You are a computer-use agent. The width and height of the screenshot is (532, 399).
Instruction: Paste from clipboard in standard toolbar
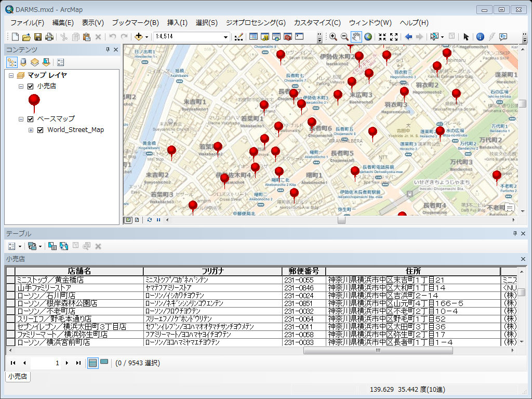click(x=87, y=37)
